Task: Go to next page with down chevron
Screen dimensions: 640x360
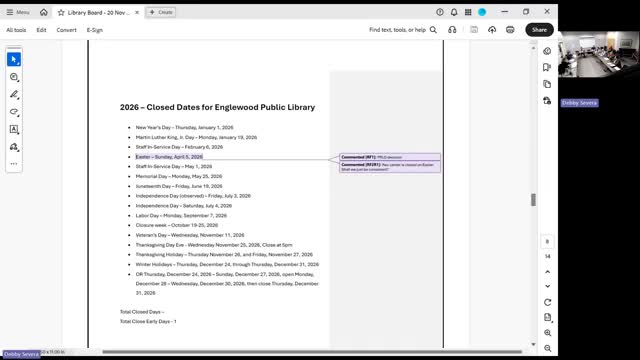Action: pyautogui.click(x=547, y=286)
